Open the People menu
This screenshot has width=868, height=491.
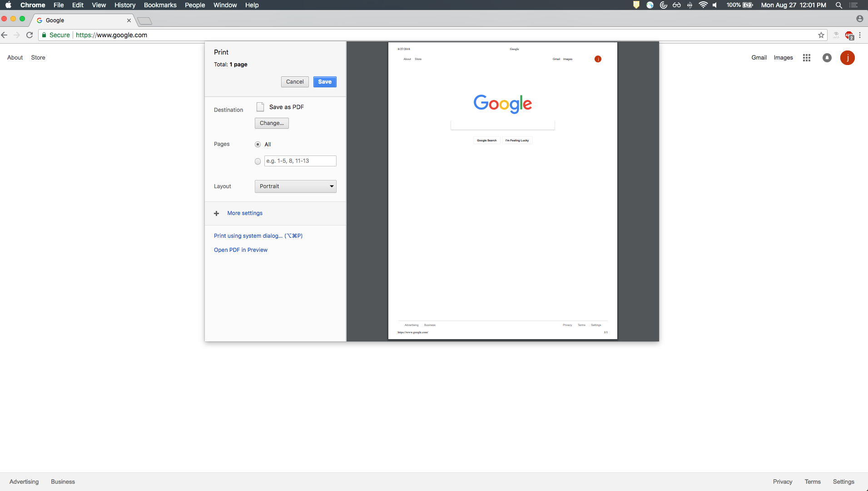point(195,5)
